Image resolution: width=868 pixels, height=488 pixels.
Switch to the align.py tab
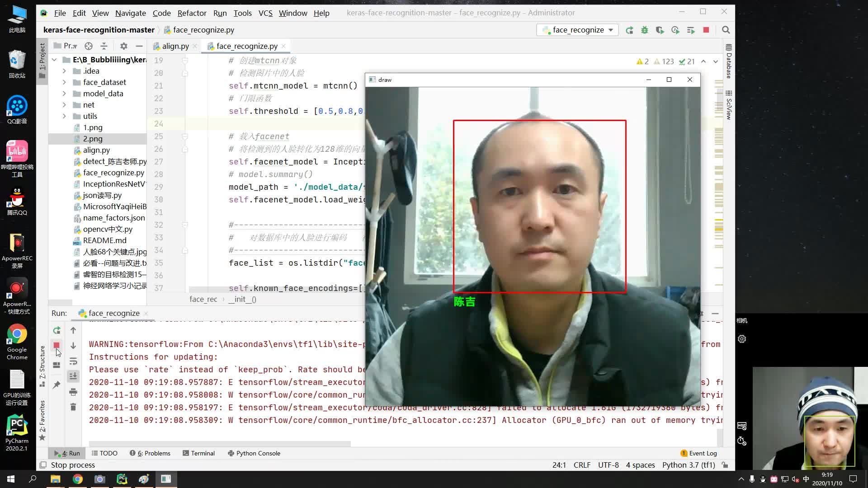pos(175,46)
